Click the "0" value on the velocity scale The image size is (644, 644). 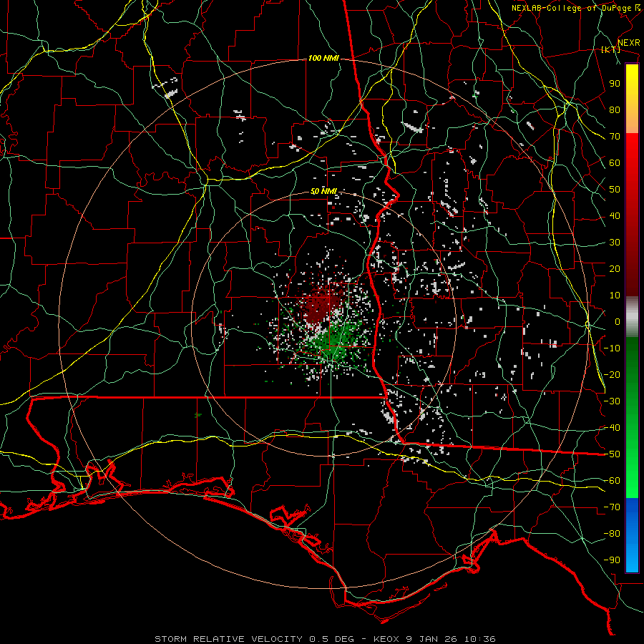618,322
